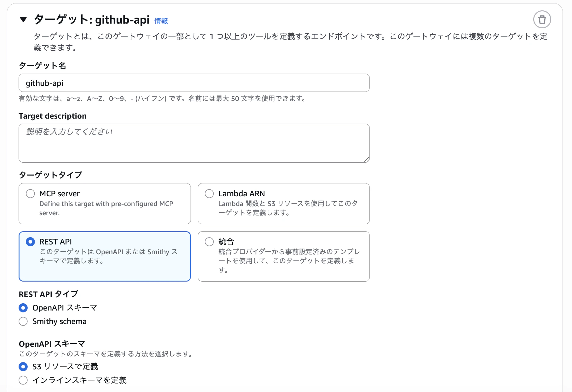
Task: Select the 統合 target type option
Action: tap(283, 256)
